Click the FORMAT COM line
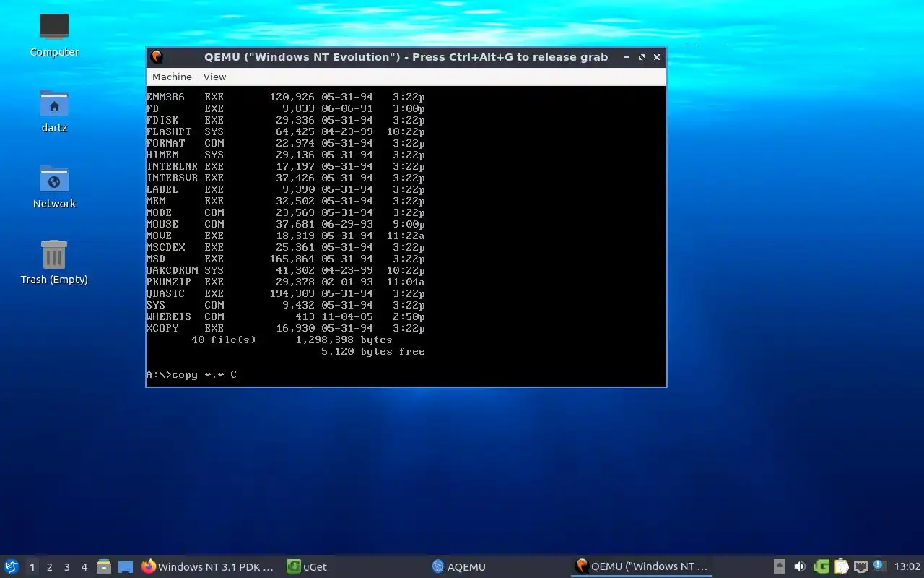924x578 pixels. [x=286, y=143]
